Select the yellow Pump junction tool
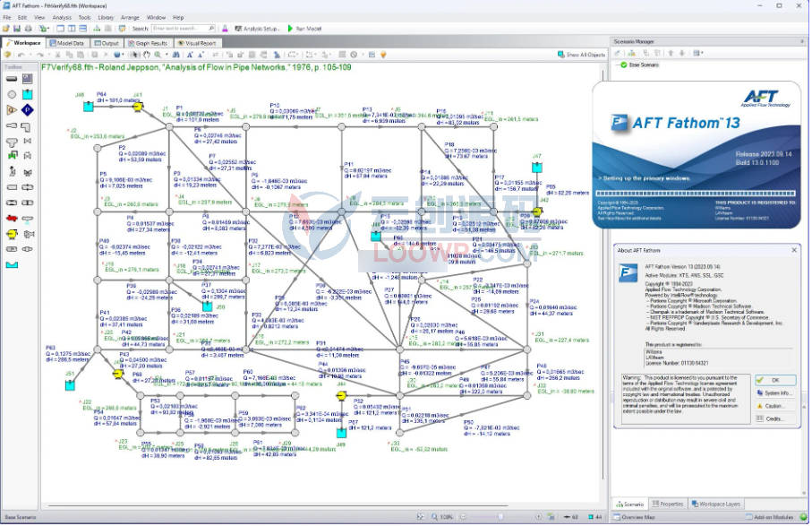 [12, 234]
